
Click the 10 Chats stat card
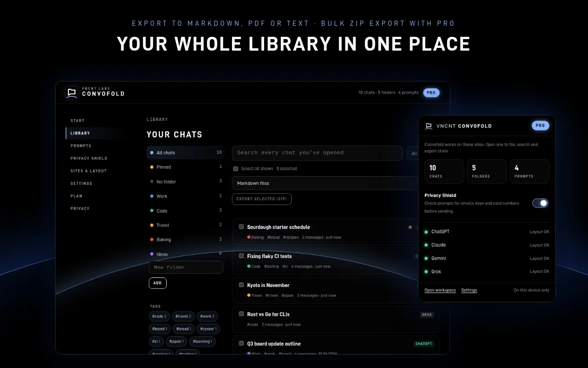(444, 171)
